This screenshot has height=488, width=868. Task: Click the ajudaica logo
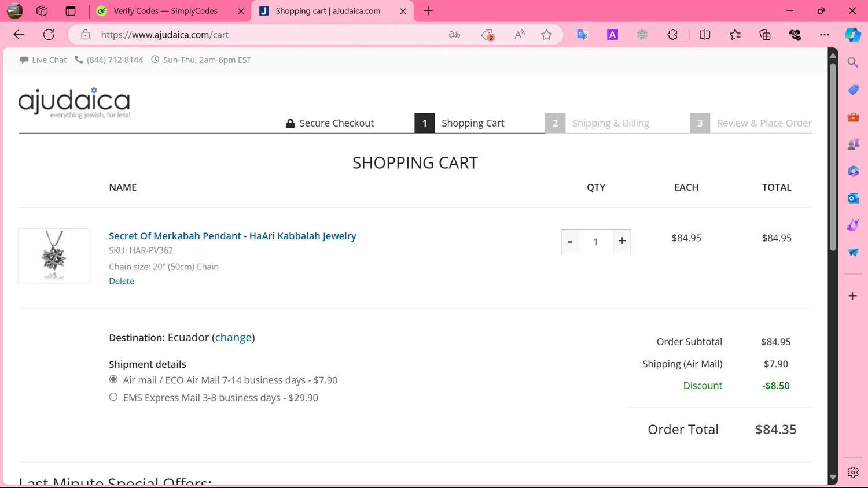74,103
